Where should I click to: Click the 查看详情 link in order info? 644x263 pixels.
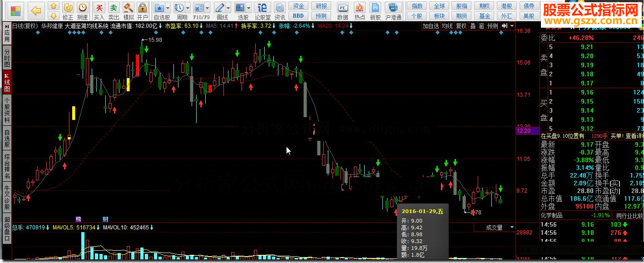(634, 136)
